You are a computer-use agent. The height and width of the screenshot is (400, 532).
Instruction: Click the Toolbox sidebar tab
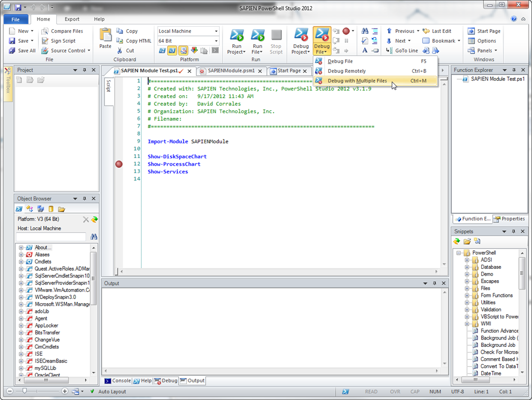(8, 83)
